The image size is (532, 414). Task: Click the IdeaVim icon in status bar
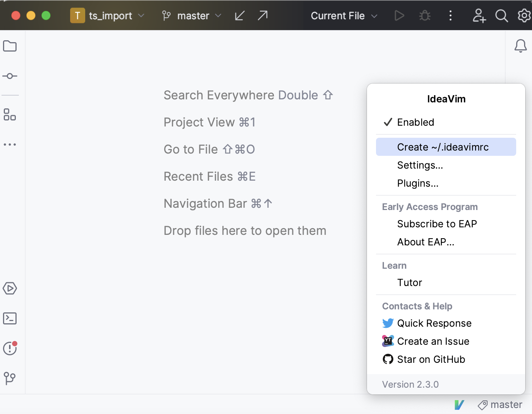(x=459, y=405)
